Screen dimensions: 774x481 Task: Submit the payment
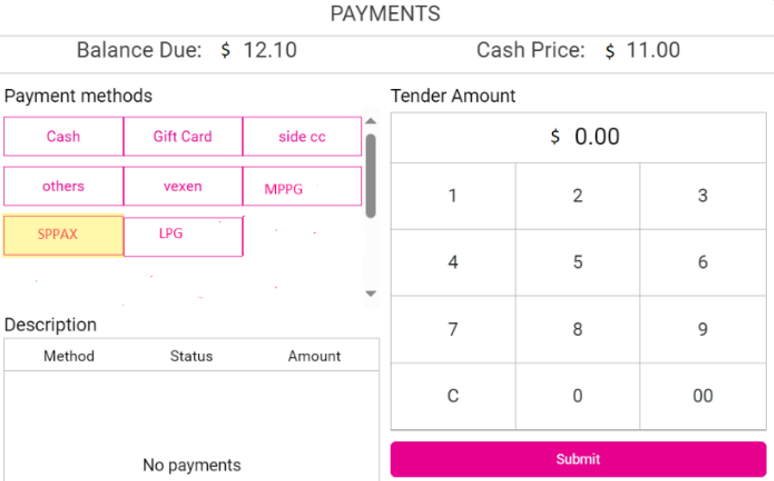click(x=578, y=459)
